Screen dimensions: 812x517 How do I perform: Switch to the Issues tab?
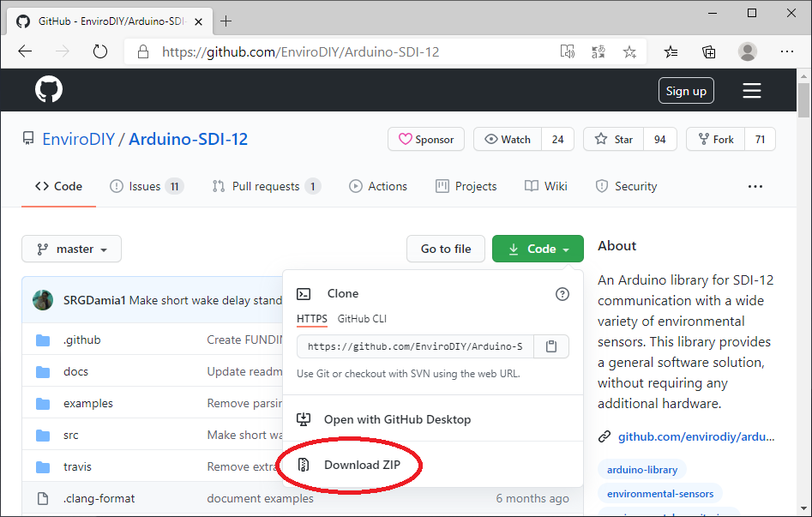(146, 186)
